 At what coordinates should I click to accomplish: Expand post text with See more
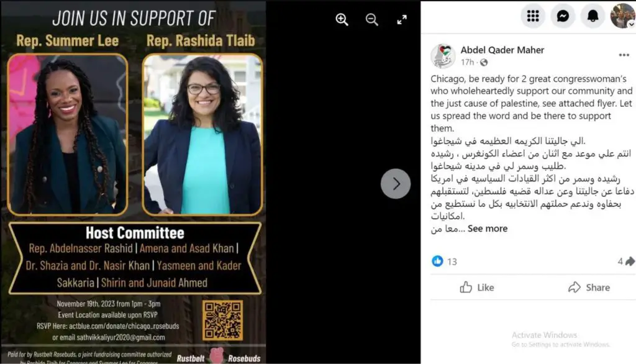[487, 229]
